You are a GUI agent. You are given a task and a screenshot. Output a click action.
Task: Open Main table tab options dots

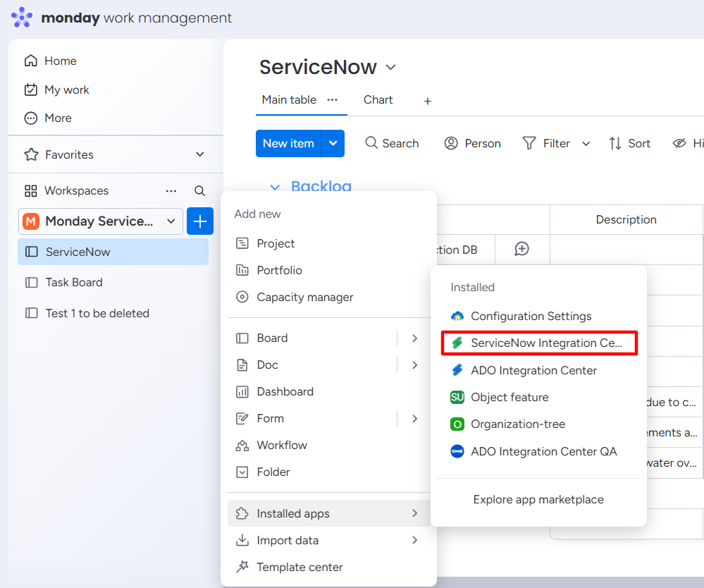[332, 99]
